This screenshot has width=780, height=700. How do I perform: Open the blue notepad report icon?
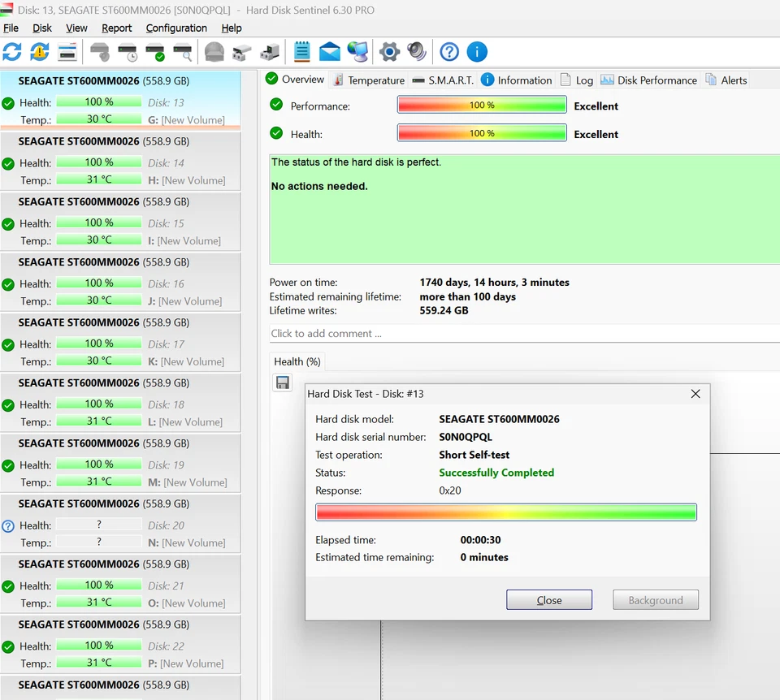(302, 51)
